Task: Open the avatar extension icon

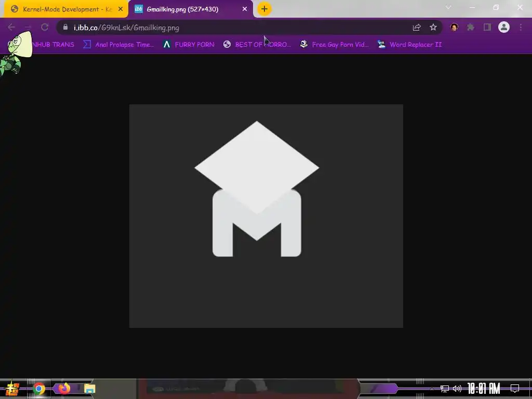Action: pyautogui.click(x=454, y=27)
